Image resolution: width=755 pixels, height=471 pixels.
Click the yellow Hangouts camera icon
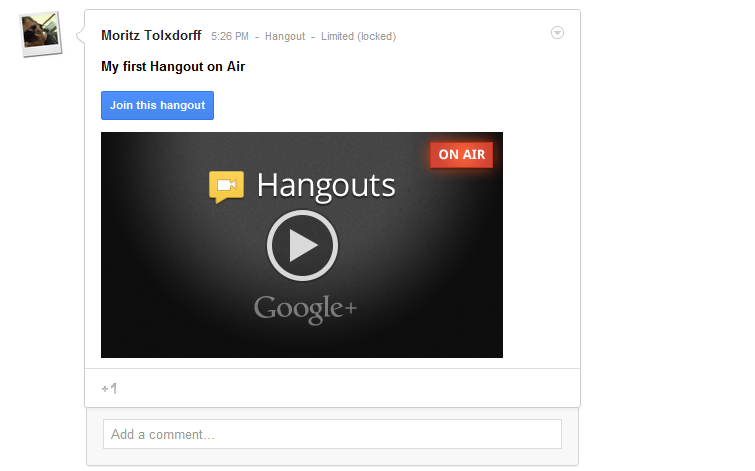click(226, 187)
